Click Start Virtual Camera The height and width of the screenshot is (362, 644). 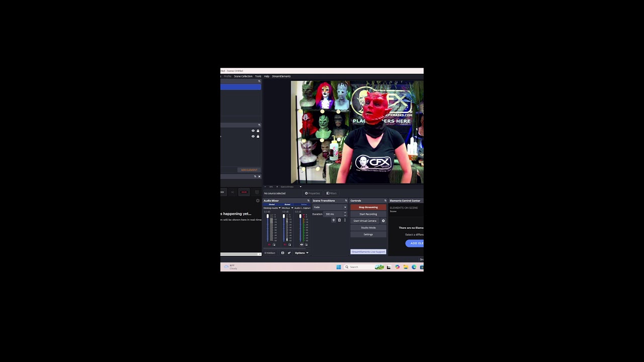pyautogui.click(x=365, y=221)
